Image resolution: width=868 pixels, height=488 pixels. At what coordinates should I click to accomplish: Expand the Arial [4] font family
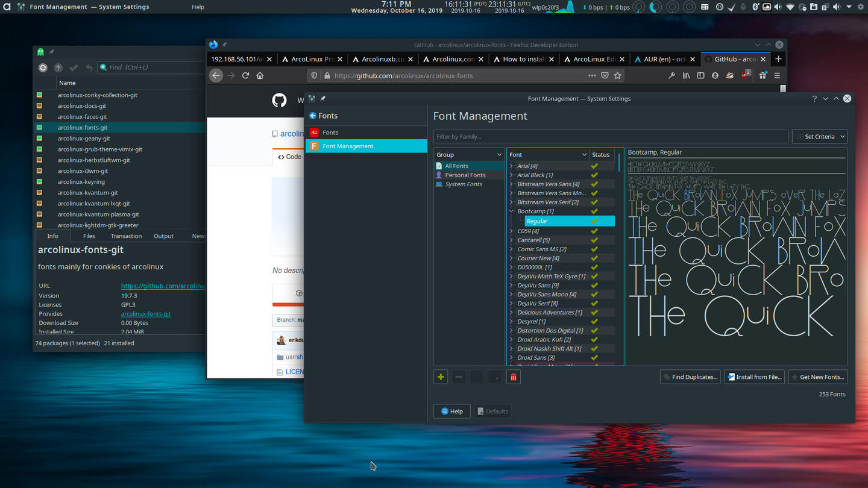[512, 166]
